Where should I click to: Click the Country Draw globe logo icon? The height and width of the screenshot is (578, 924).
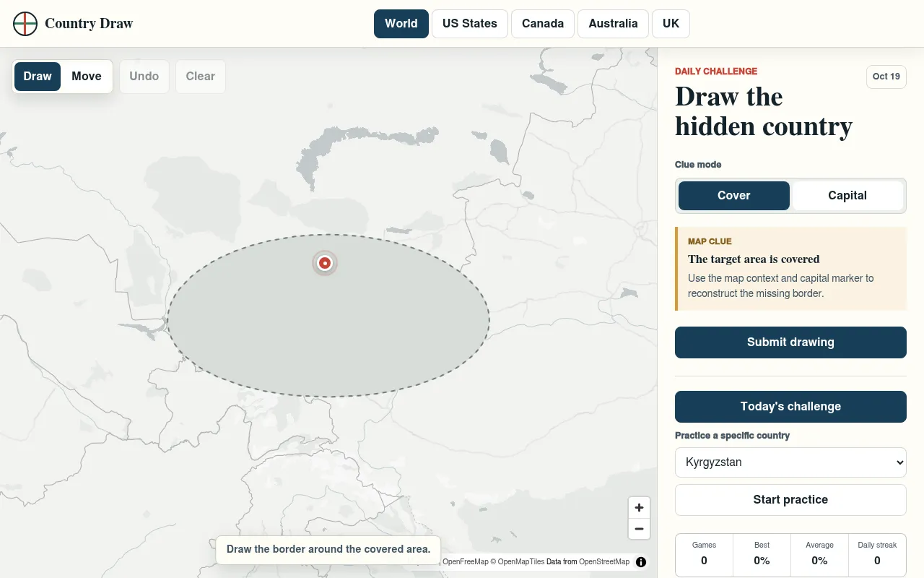click(25, 24)
